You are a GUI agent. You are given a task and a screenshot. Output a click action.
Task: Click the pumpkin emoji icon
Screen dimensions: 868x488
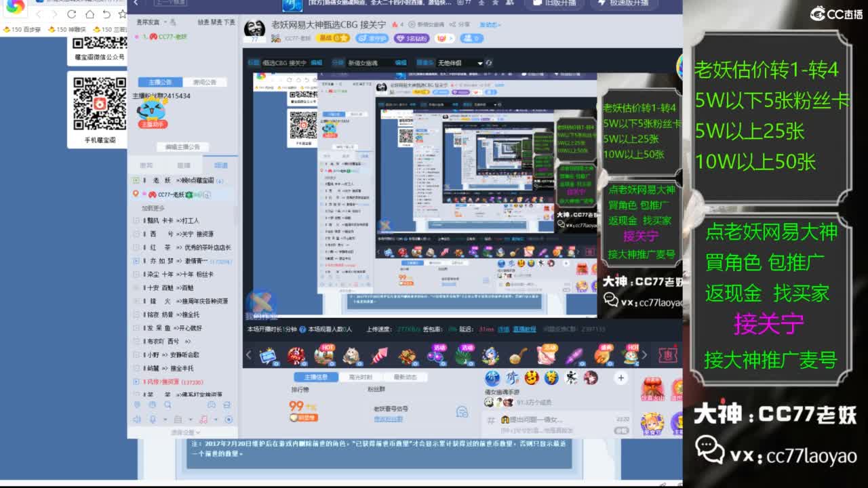[532, 378]
